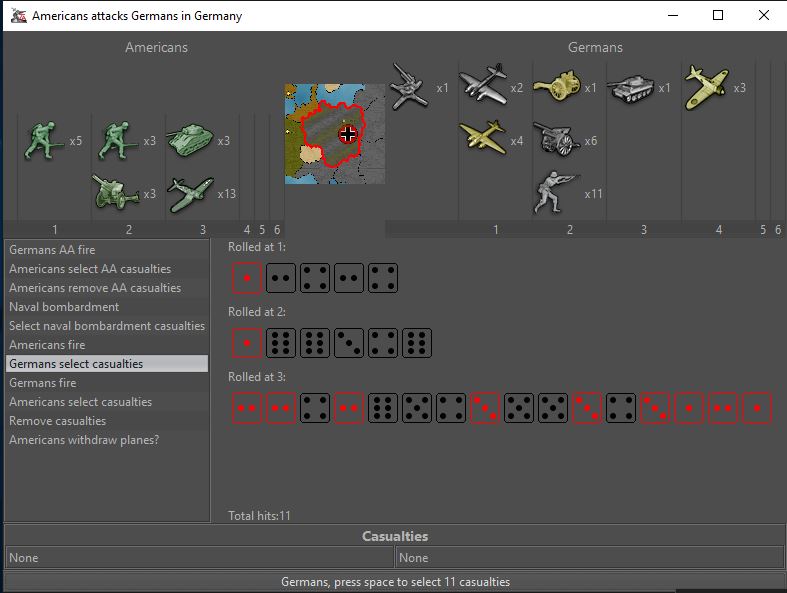
Task: Click 'Germans, press space to select 11 casualties' button
Action: (x=395, y=582)
